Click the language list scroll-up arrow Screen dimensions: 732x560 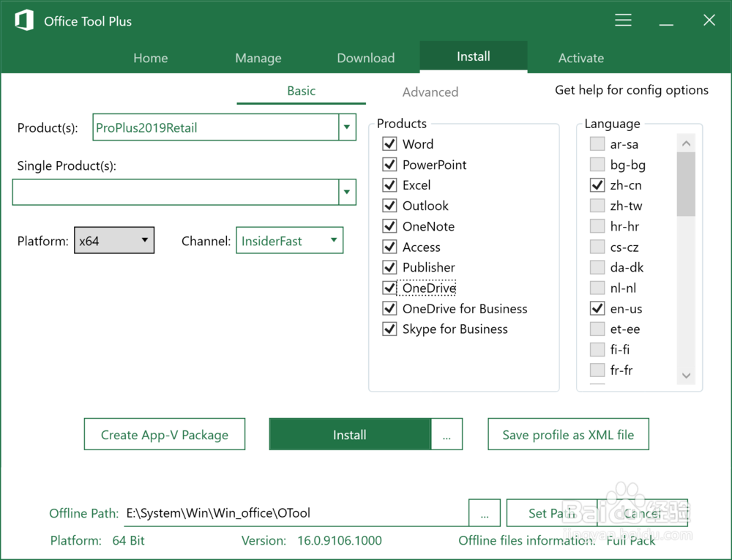point(686,143)
